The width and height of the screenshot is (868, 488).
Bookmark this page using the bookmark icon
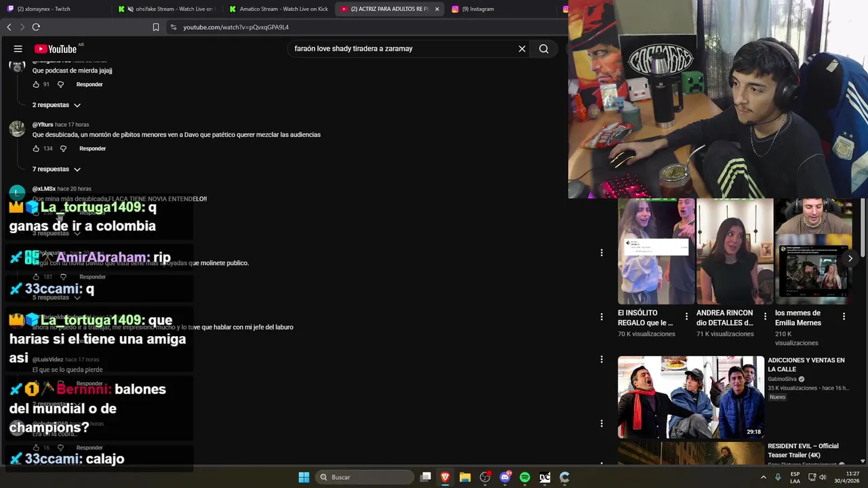coord(156,27)
